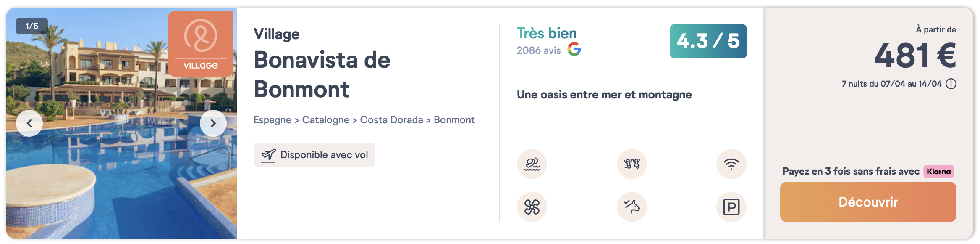The image size is (980, 244).
Task: Click the orange Village badge logo
Action: tap(201, 43)
